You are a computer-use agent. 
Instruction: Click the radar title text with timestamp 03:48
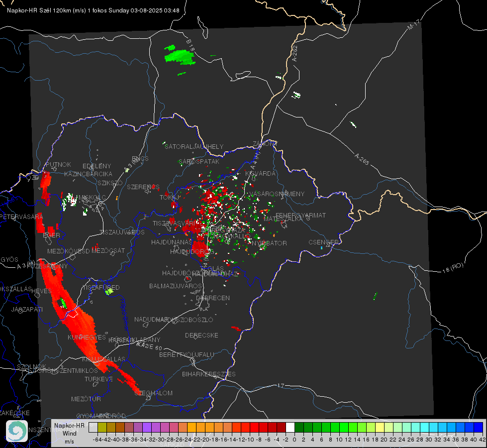[93, 10]
